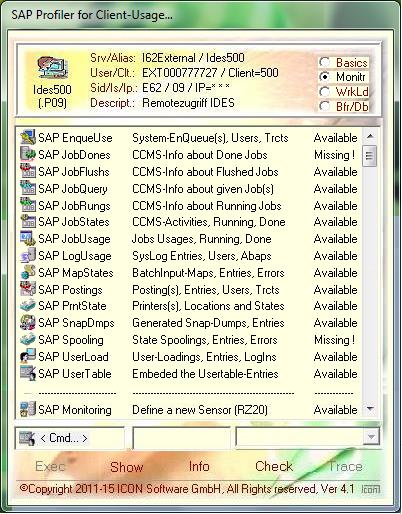Click the SAP UserLoad row icon
402x514 pixels.
pyautogui.click(x=28, y=356)
